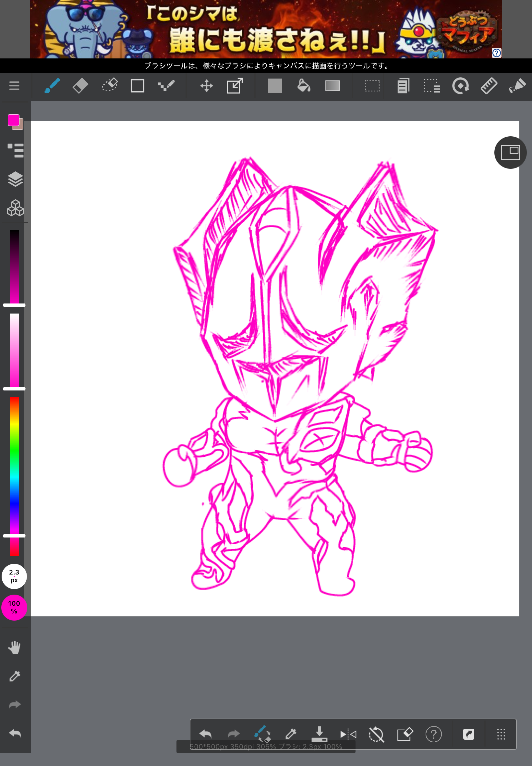Open the Layers panel

15,179
